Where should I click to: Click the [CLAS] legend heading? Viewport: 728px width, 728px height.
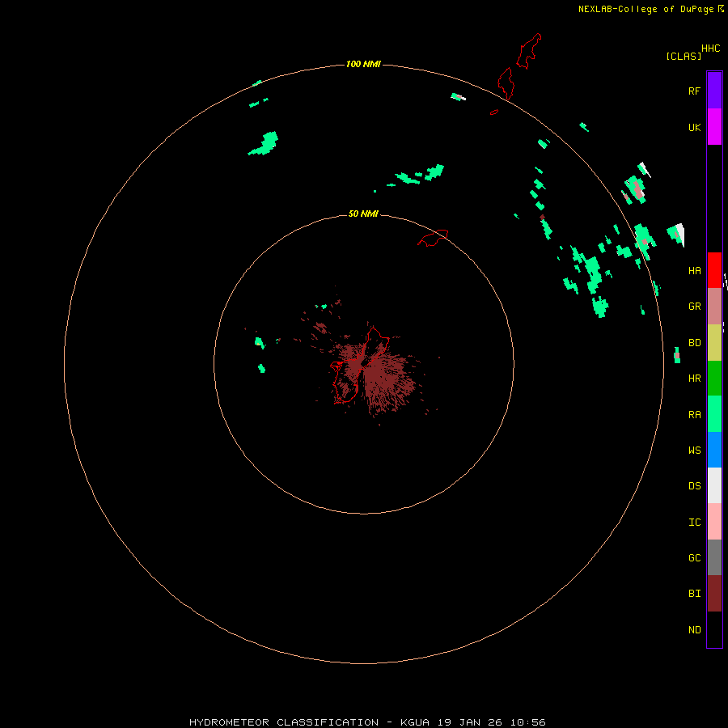(684, 57)
